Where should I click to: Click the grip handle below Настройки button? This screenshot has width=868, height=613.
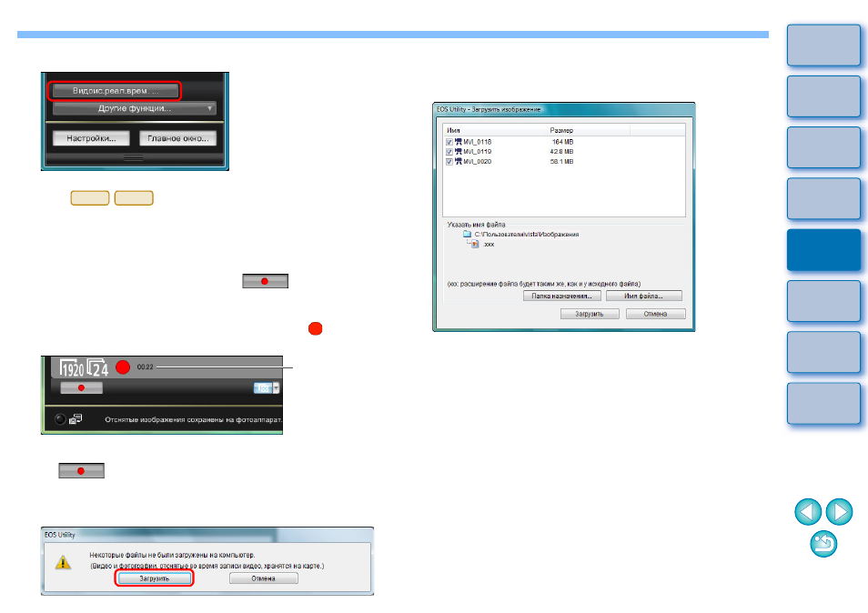(x=134, y=157)
